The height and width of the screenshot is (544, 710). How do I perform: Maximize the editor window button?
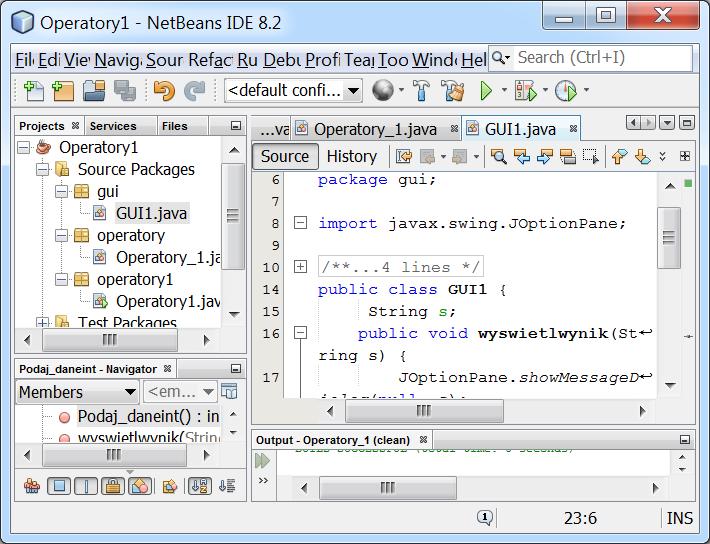tap(687, 122)
